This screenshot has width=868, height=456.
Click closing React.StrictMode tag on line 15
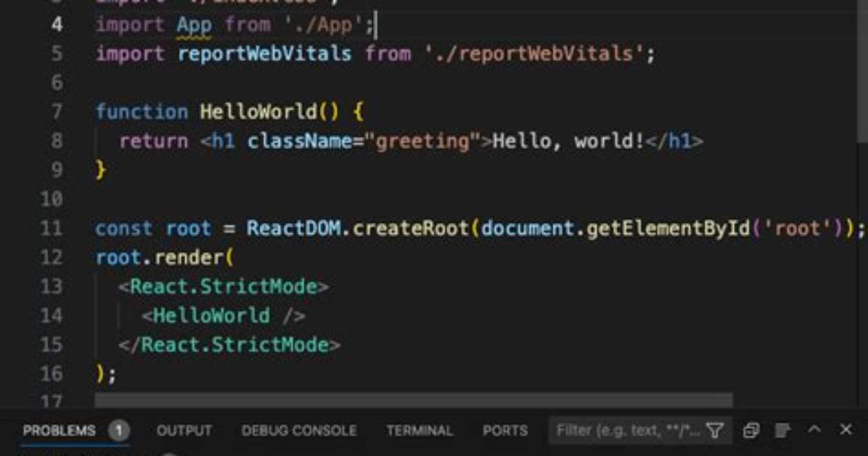[229, 345]
